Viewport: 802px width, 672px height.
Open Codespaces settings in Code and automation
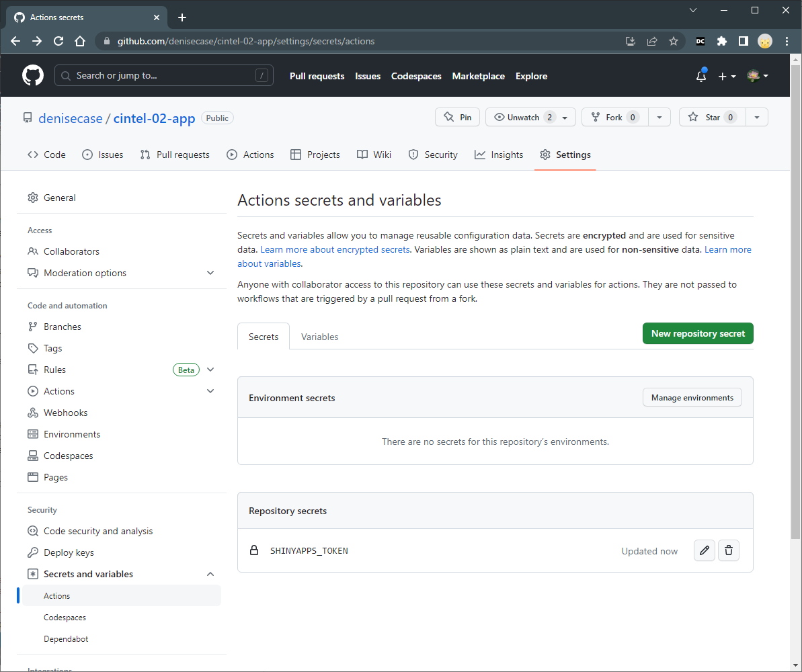(122, 455)
